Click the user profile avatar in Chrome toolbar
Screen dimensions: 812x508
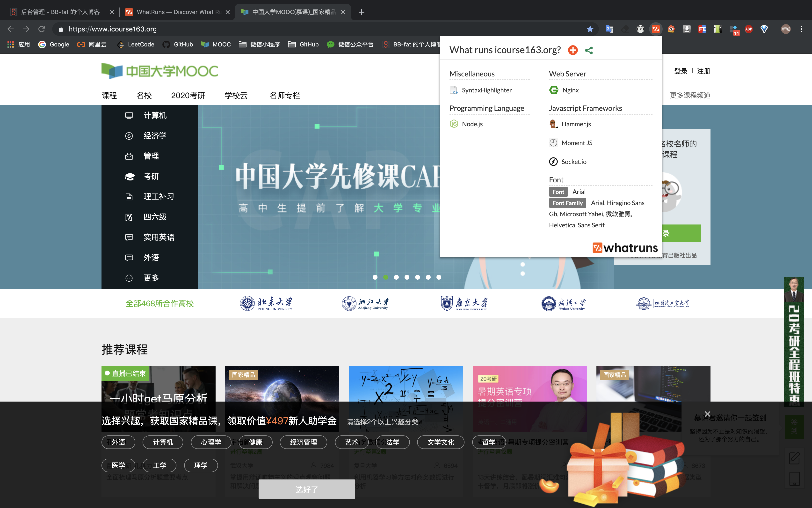[786, 29]
